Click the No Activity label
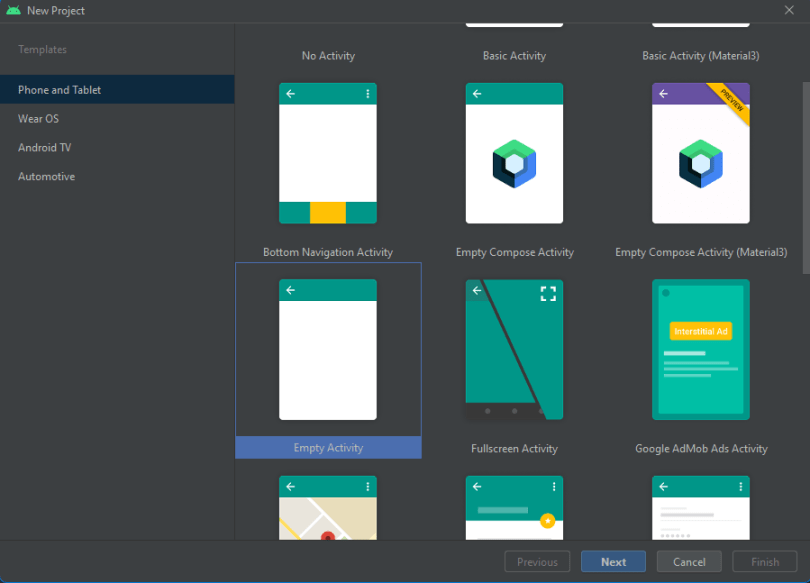The width and height of the screenshot is (810, 583). [x=329, y=56]
